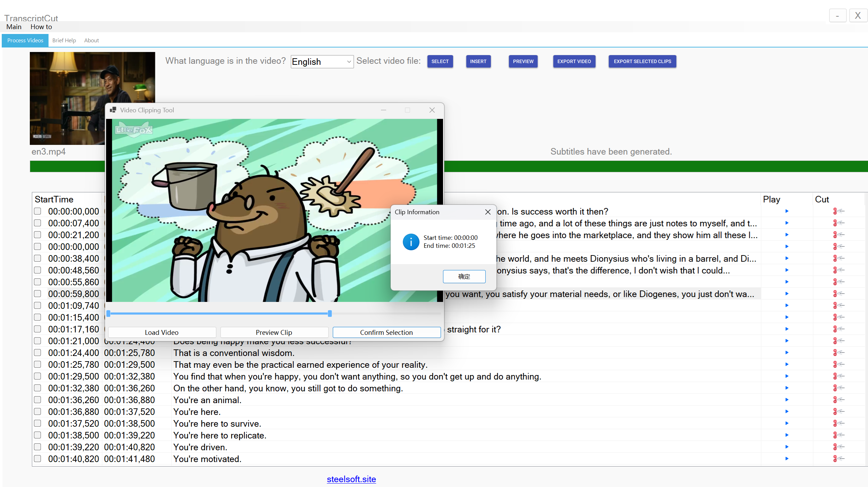
Task: Play the clip in the 00:00:07,400 row
Action: tap(787, 223)
